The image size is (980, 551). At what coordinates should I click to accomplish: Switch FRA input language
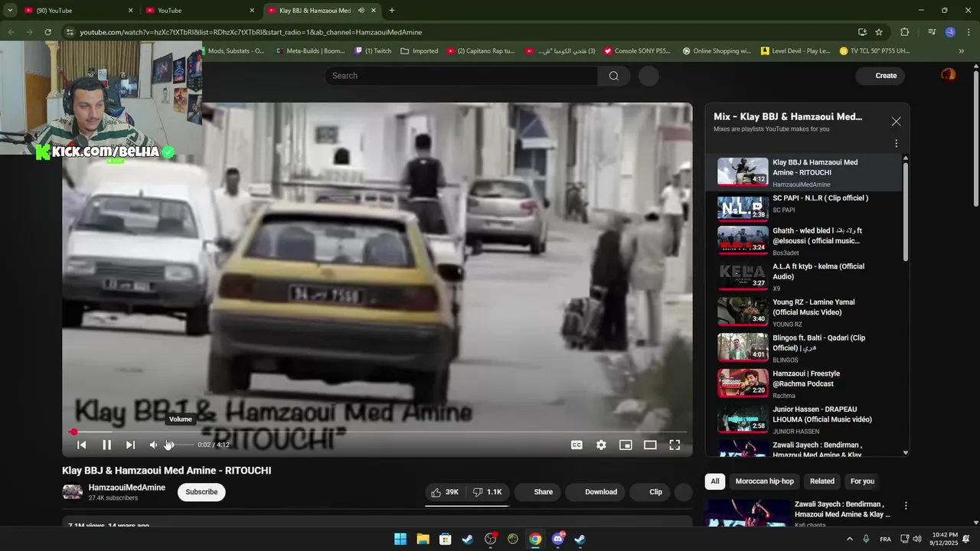(x=885, y=540)
